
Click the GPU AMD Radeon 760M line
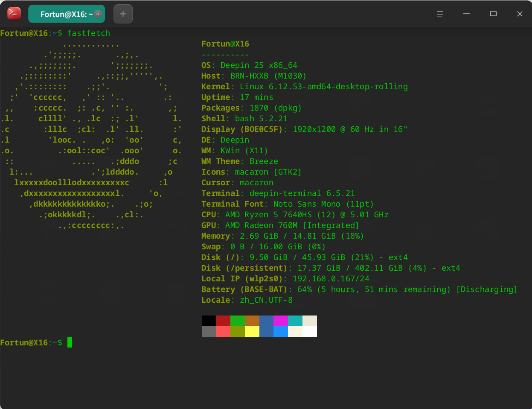[280, 225]
